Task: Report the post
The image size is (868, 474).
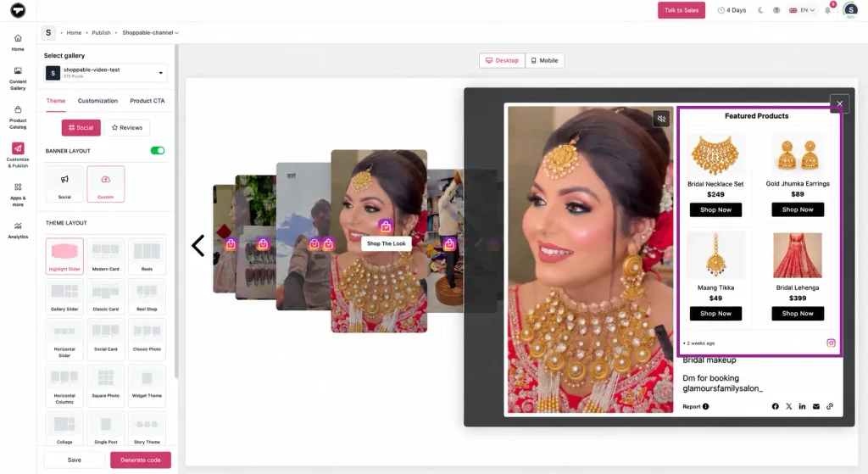Action: coord(695,406)
